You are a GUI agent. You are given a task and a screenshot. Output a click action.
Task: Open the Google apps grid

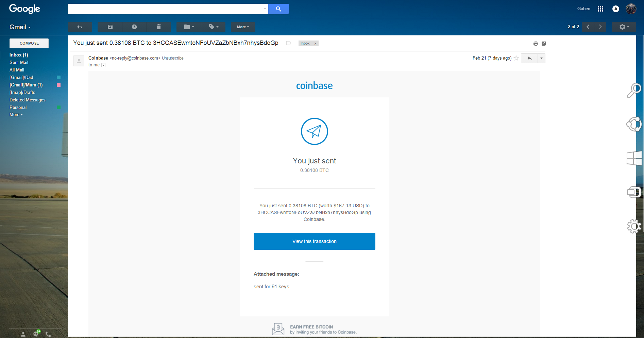click(x=600, y=9)
